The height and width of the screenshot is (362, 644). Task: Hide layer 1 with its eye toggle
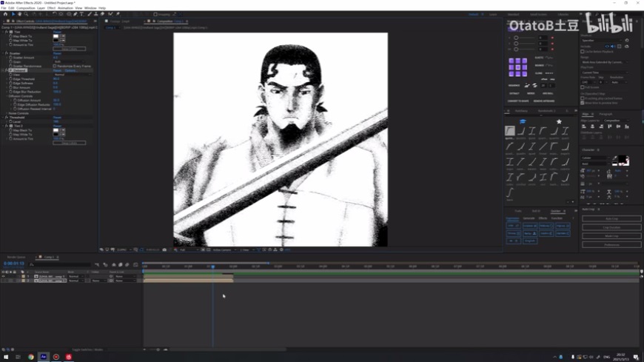3,277
